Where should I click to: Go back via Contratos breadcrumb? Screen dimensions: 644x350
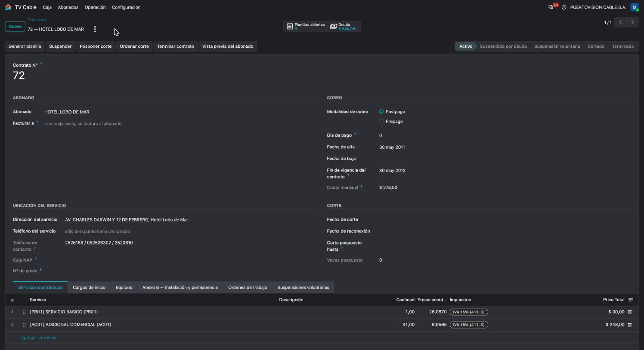coord(37,20)
